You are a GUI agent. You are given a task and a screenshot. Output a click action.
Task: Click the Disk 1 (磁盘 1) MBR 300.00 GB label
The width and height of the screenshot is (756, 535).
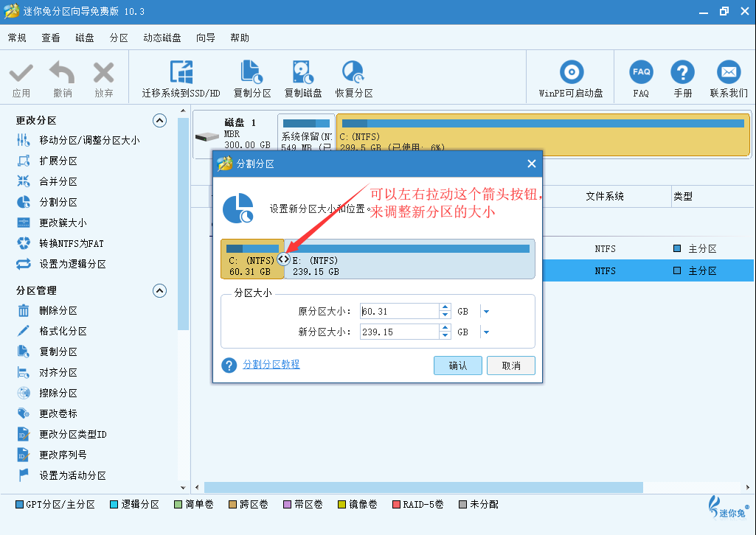coord(247,134)
